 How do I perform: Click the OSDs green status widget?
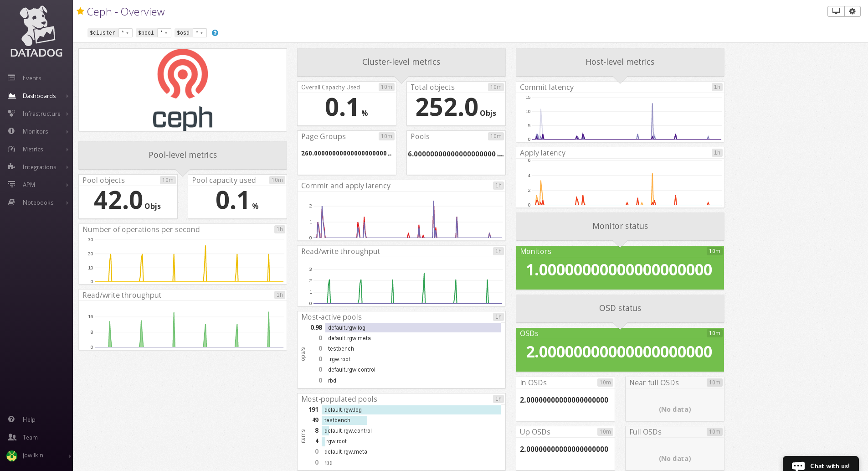click(620, 350)
